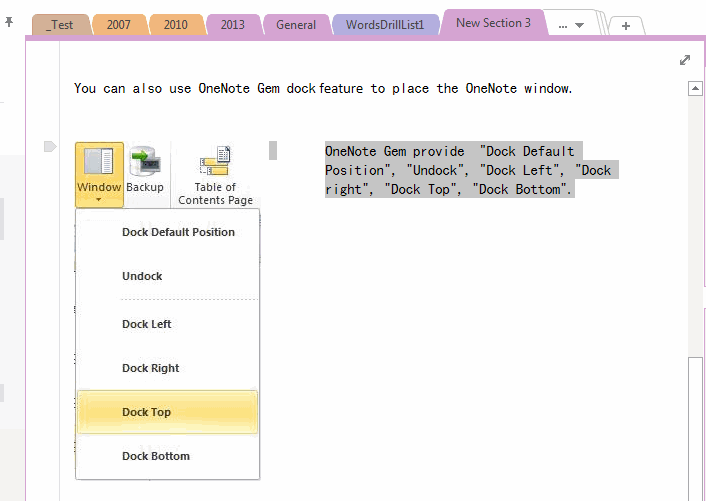Choose Dock Right option
This screenshot has height=501, width=706.
click(167, 368)
